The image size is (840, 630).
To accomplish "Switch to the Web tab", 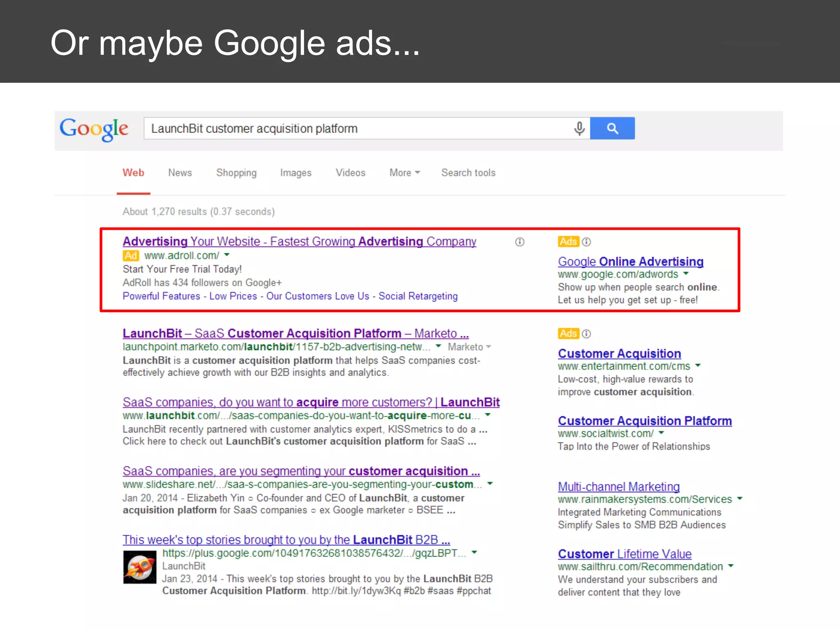I will click(133, 173).
